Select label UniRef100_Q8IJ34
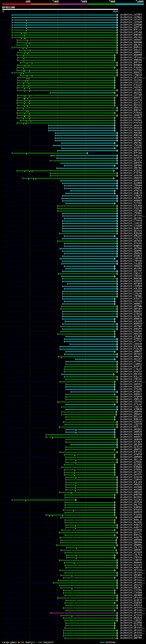The image size is (146, 644). [131, 459]
